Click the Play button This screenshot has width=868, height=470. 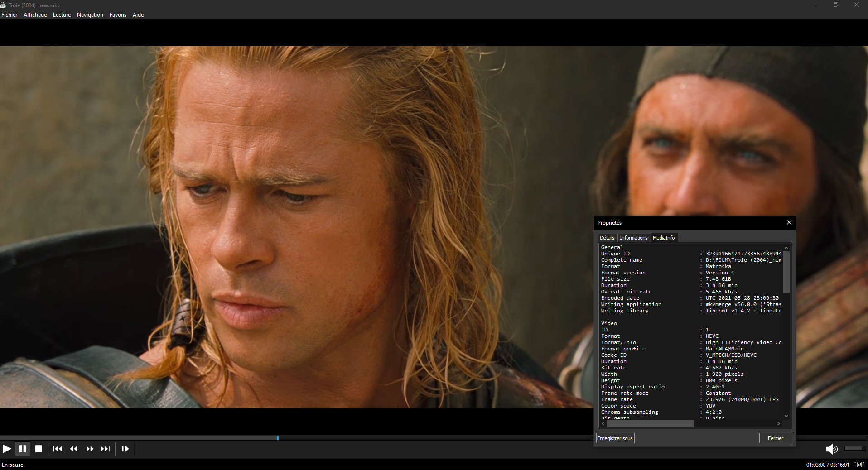tap(7, 449)
